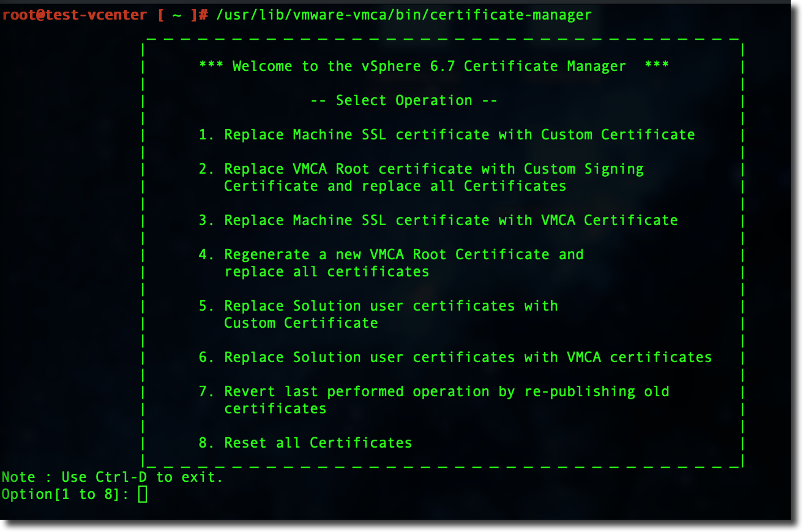Click the 'Note : Use Ctrl-D to exit.' line

point(113,477)
